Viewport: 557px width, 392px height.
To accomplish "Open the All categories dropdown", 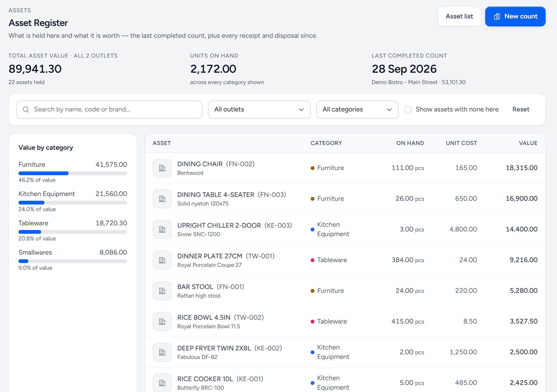I will click(357, 110).
